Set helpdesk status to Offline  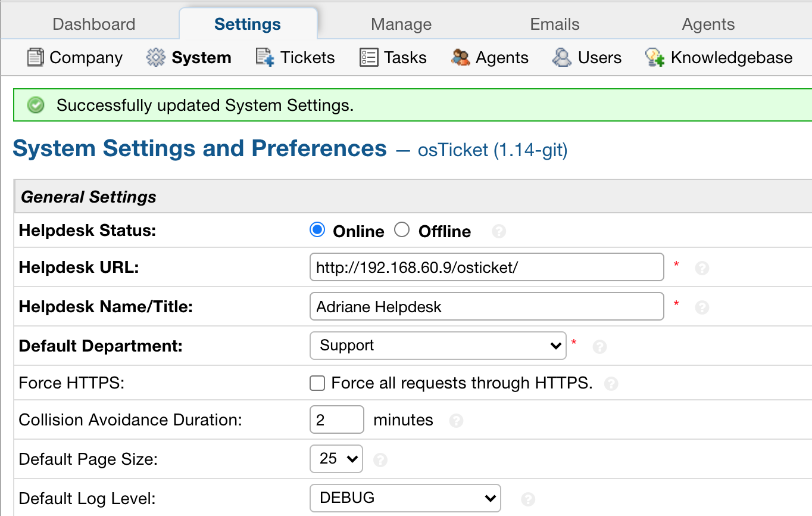coord(402,230)
